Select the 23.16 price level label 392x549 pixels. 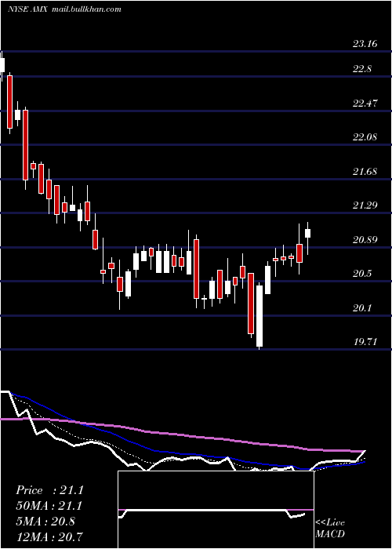point(365,44)
